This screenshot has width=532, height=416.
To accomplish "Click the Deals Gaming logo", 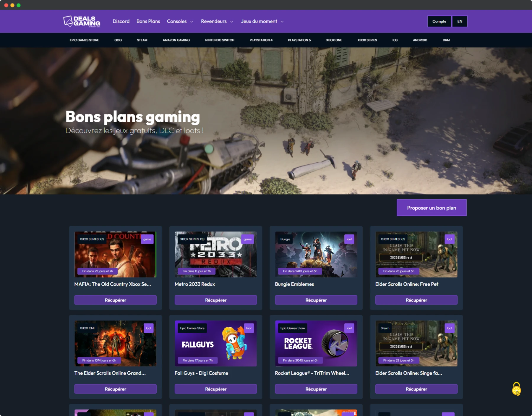I will coord(82,21).
